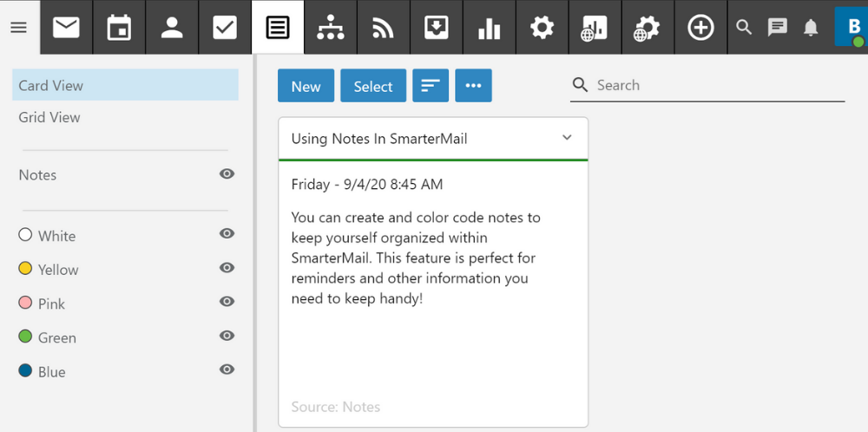
Task: Click the Blue color circle
Action: (x=25, y=370)
